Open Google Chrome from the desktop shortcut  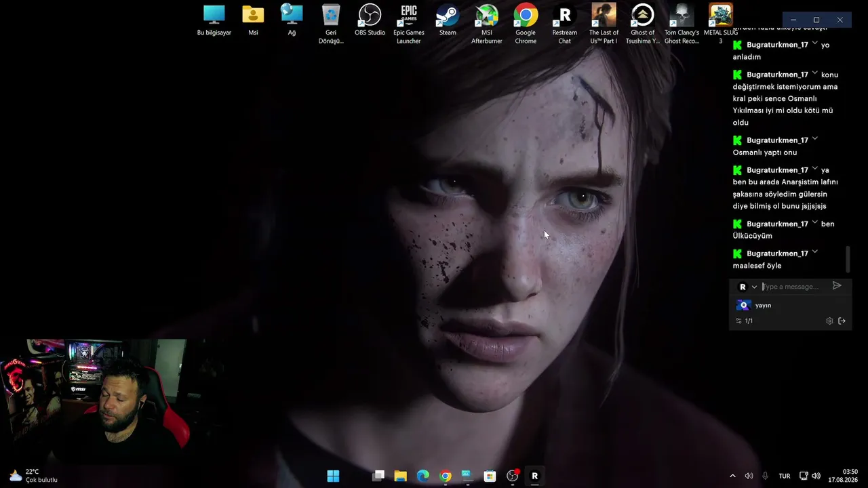tap(526, 24)
